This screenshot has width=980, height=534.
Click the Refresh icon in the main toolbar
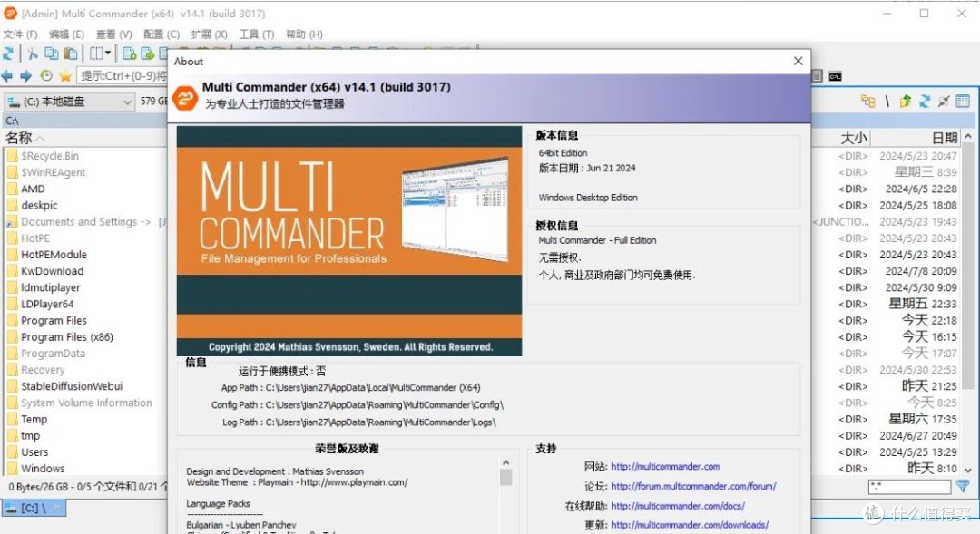pos(8,53)
